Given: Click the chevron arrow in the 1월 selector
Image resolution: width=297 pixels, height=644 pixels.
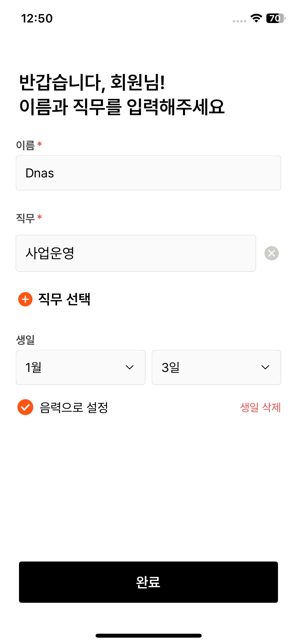Looking at the screenshot, I should 130,367.
